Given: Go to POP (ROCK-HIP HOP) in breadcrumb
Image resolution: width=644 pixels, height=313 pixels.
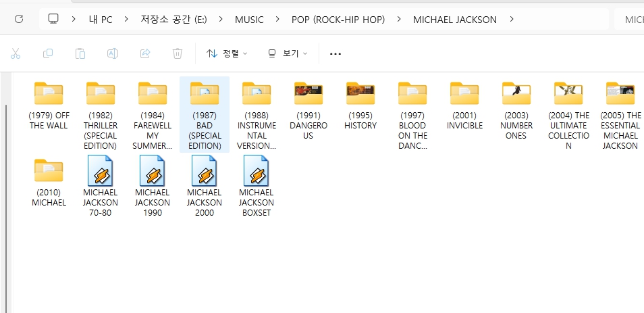Looking at the screenshot, I should coord(338,20).
